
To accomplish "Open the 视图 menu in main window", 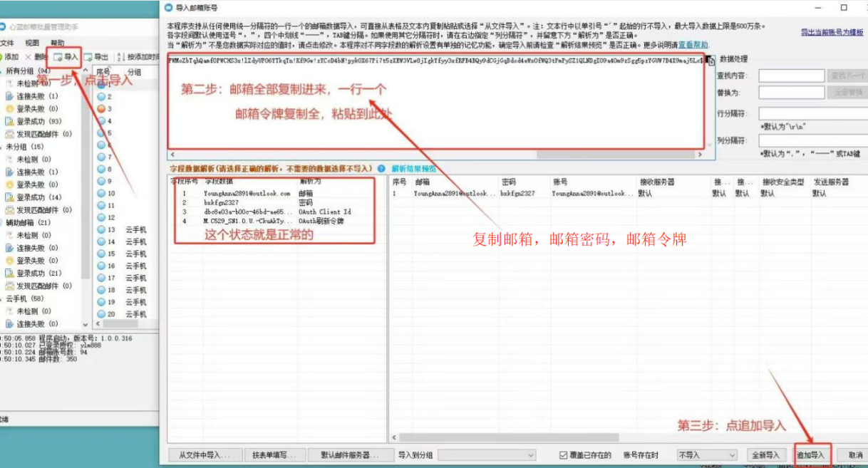I will [x=32, y=43].
